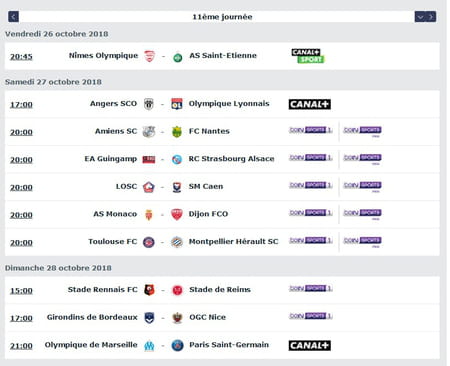Go to the next journée with right arrow
This screenshot has height=366, width=450.
point(431,16)
